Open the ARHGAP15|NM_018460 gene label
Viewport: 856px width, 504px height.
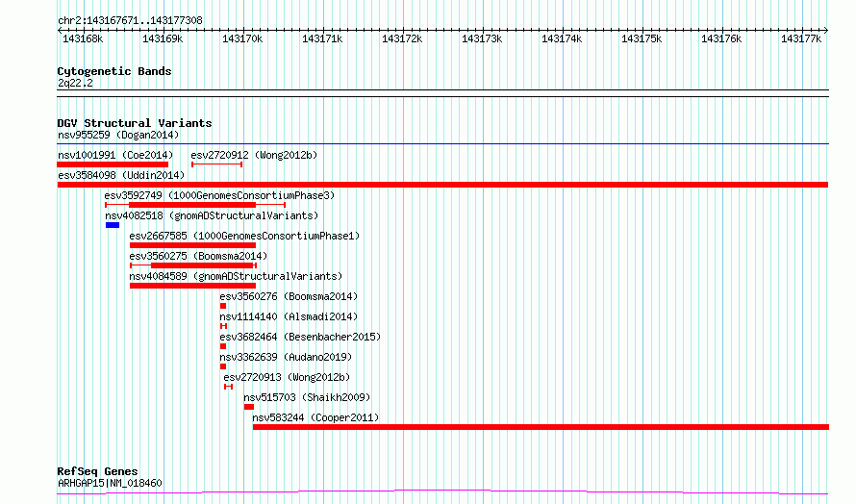110,483
